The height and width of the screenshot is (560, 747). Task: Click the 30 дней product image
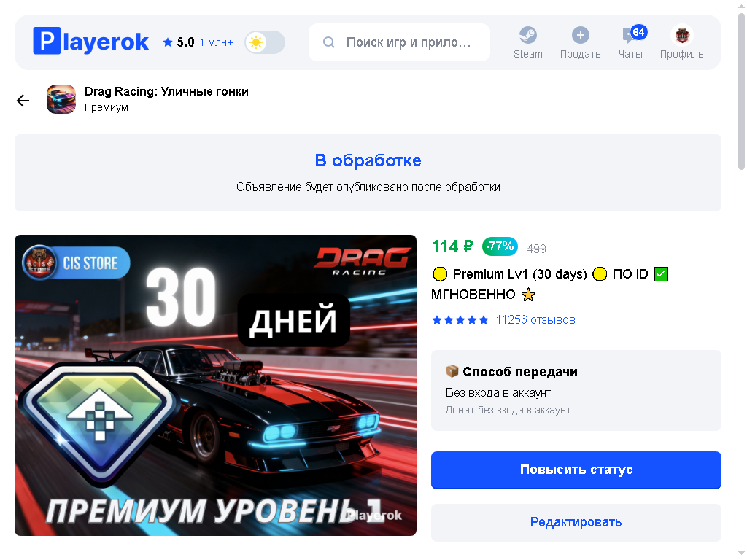215,385
